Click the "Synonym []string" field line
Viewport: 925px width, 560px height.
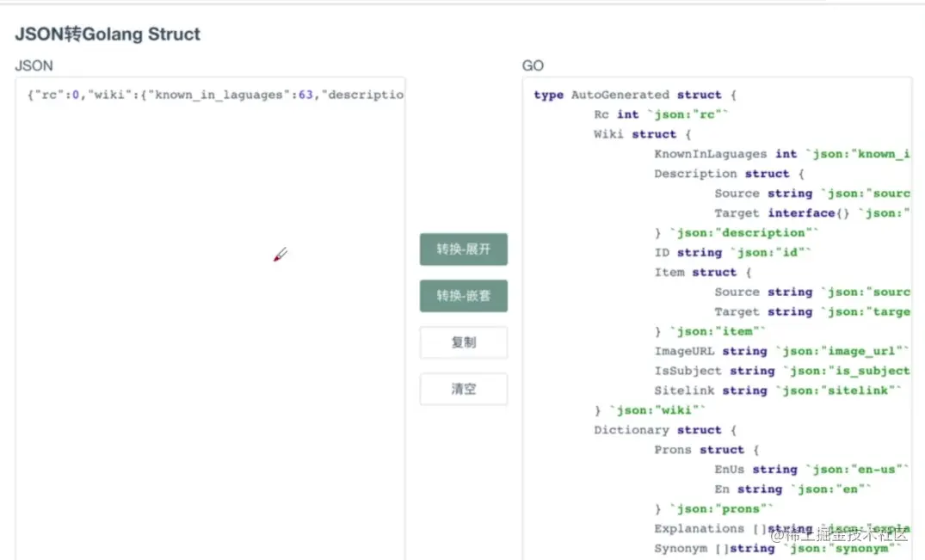[x=779, y=549]
